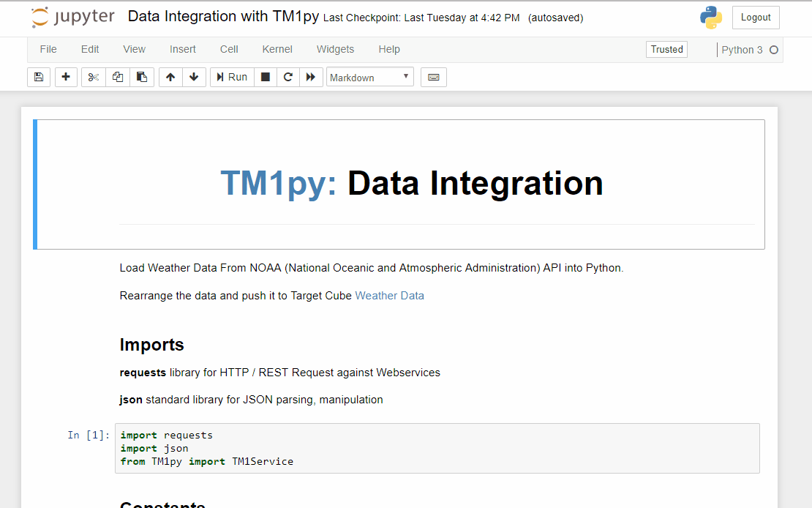The image size is (812, 508).
Task: Click the Logout button
Action: pyautogui.click(x=756, y=18)
